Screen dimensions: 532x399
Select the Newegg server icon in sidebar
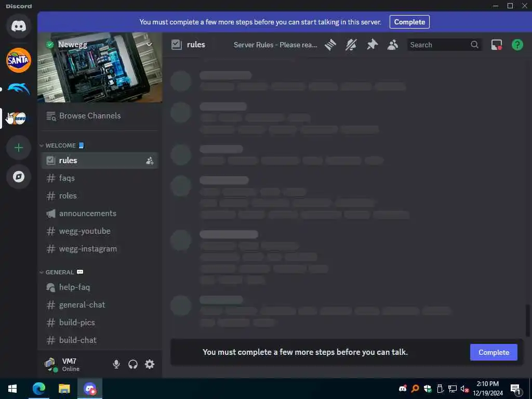19,118
